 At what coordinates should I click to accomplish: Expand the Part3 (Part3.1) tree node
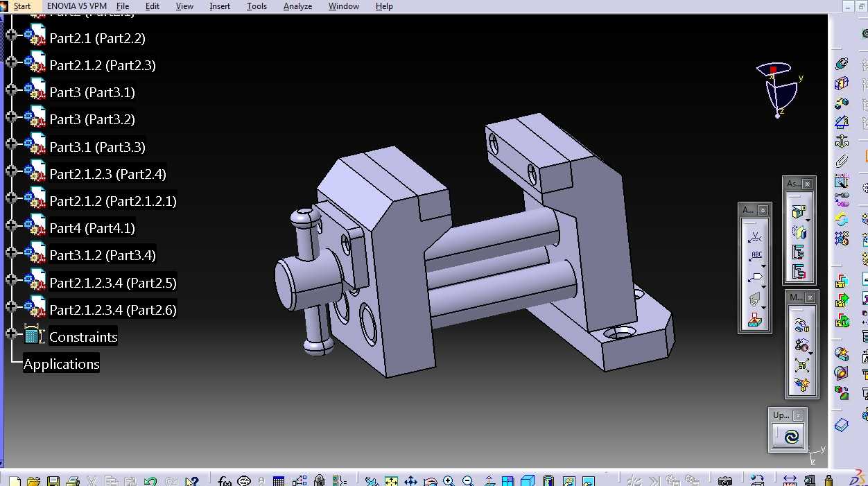click(11, 89)
